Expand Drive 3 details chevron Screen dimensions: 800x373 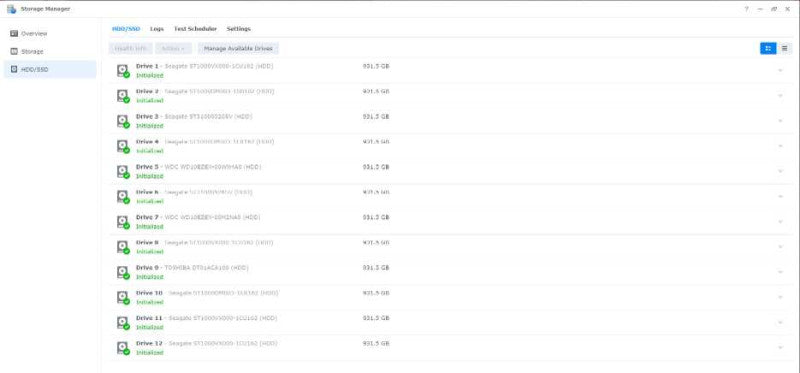pos(780,121)
